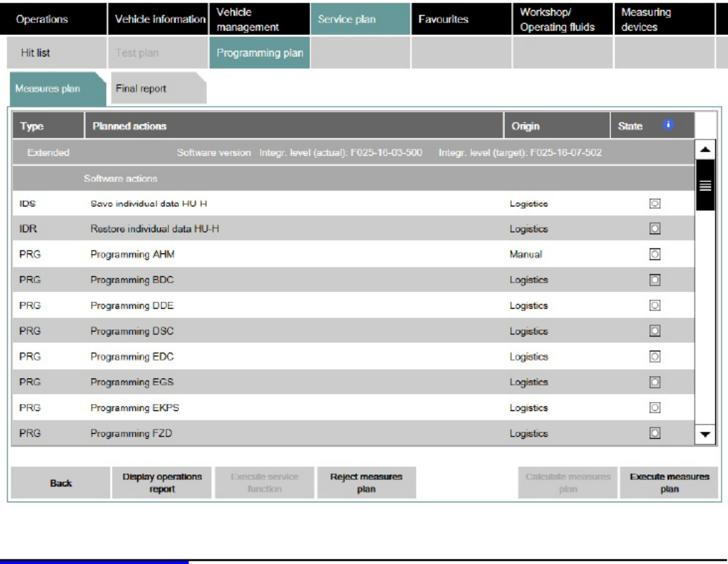Click the scroll up arrow in table
728x564 pixels.
point(704,149)
